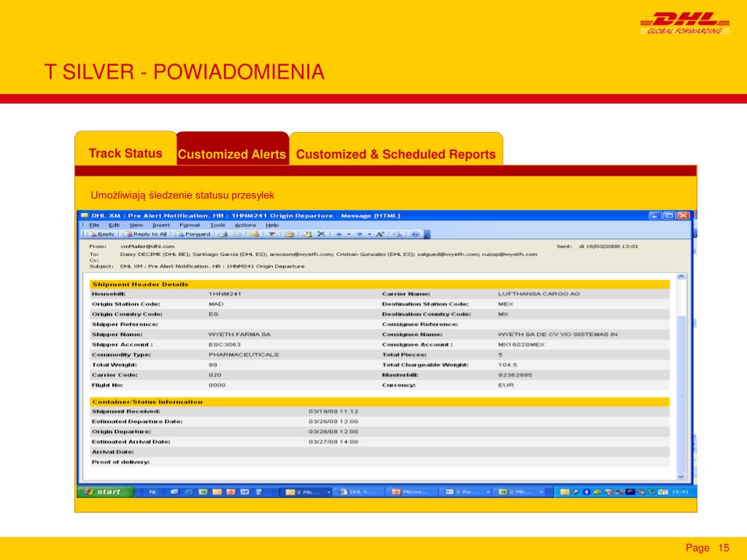Click scroll-down arrow of message scrollbar
Image resolution: width=747 pixels, height=560 pixels.
click(681, 476)
